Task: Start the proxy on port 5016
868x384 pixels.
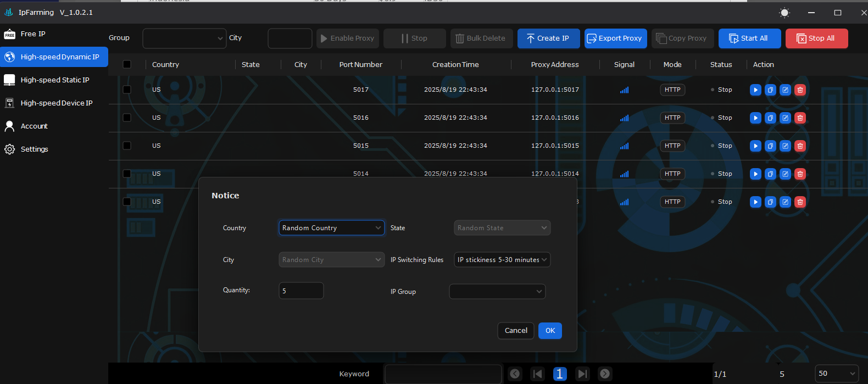Action: click(x=755, y=118)
